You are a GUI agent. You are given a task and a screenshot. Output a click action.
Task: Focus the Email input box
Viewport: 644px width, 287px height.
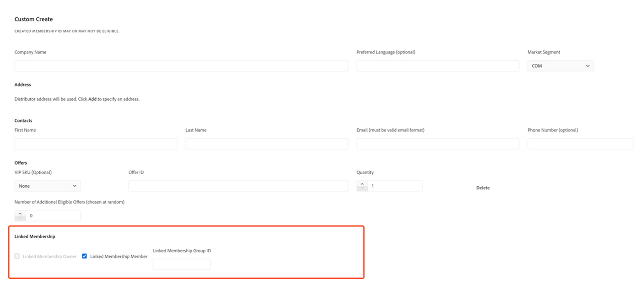pyautogui.click(x=438, y=144)
